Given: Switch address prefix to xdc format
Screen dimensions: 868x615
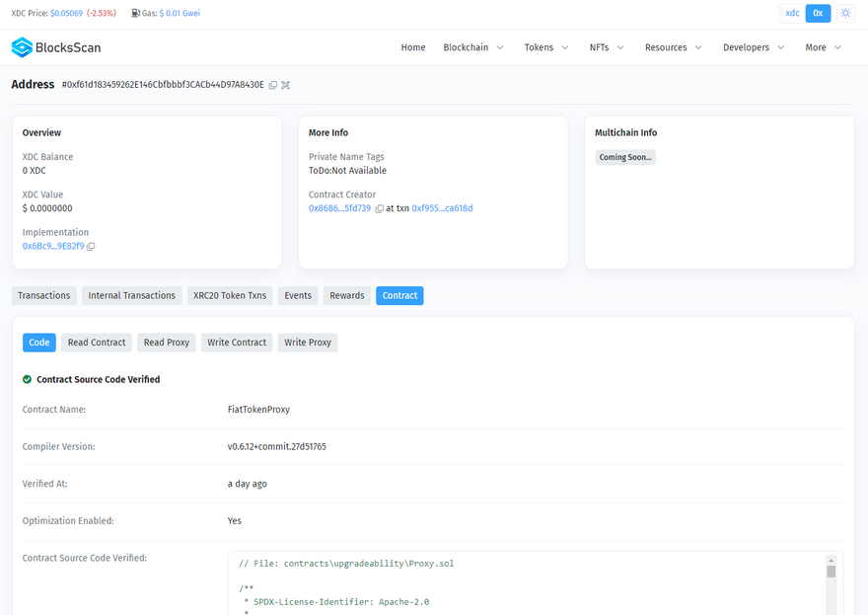Looking at the screenshot, I should (792, 13).
